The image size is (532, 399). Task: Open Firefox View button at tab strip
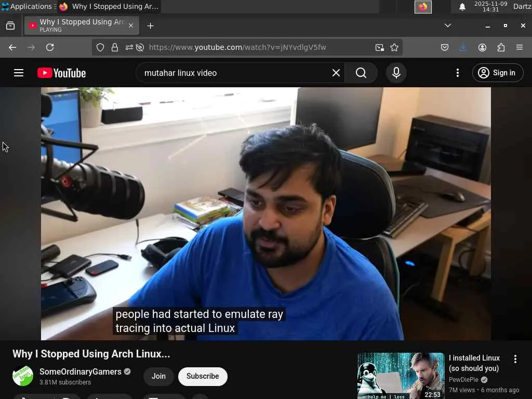point(10,26)
